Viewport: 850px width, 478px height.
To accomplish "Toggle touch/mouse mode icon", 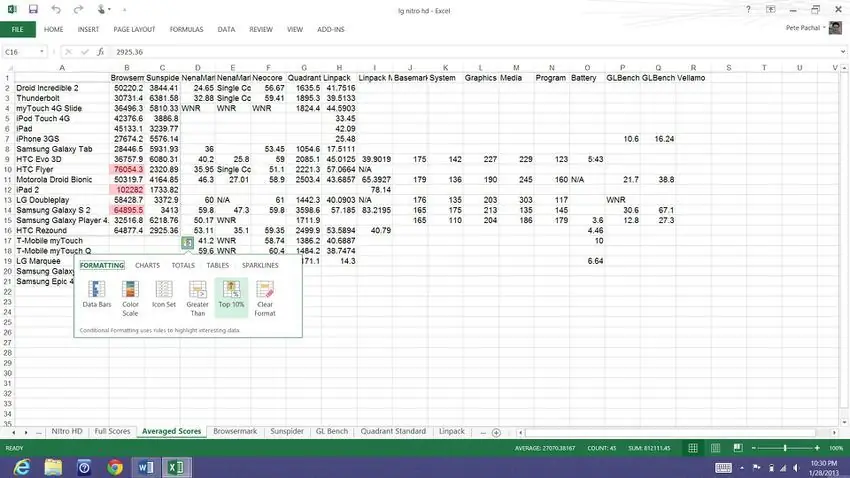I will pyautogui.click(x=101, y=9).
